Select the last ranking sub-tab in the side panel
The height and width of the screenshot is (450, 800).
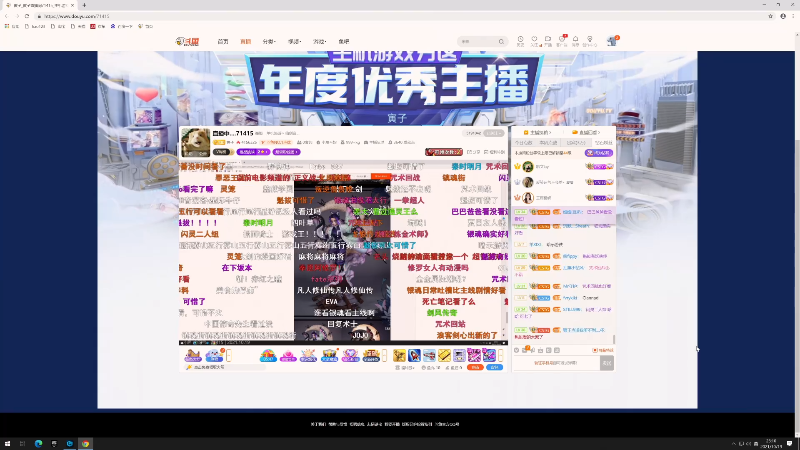(604, 143)
